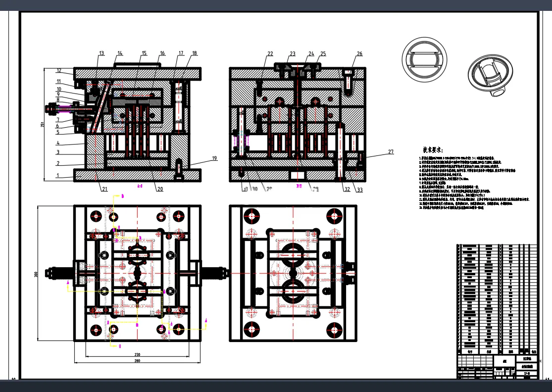Click part callout number 12
This screenshot has width=552, height=392.
(x=59, y=71)
